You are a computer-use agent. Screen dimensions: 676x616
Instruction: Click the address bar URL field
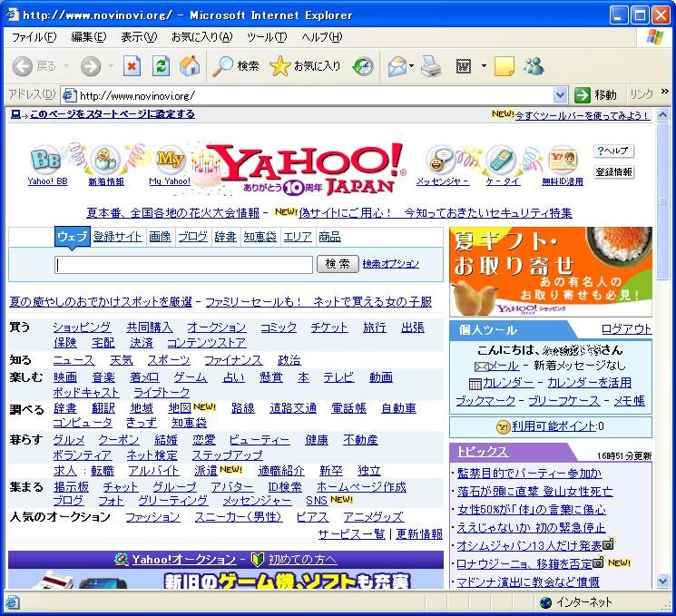tap(315, 95)
